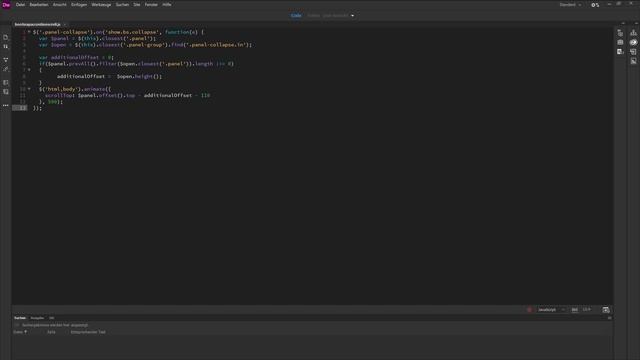
Task: Open the Werkzeuge menu
Action: coord(101,4)
